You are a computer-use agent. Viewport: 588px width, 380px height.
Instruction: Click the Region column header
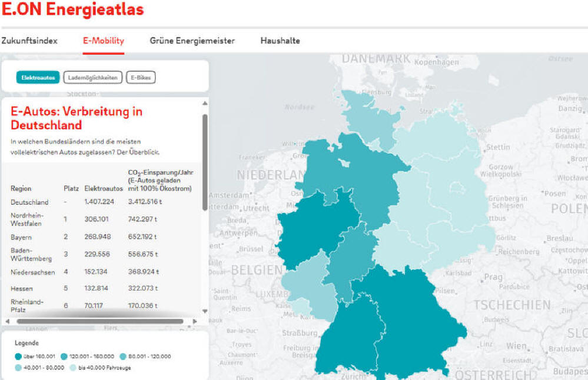click(x=21, y=188)
